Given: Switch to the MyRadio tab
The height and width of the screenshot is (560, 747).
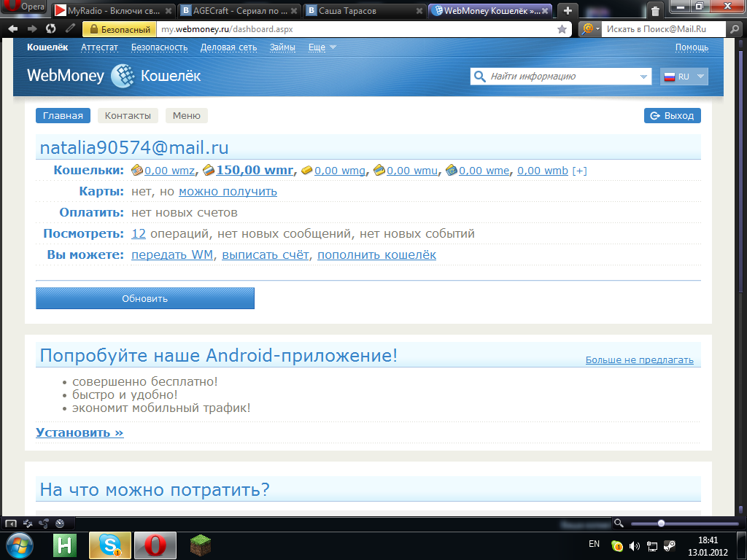Looking at the screenshot, I should pyautogui.click(x=113, y=10).
